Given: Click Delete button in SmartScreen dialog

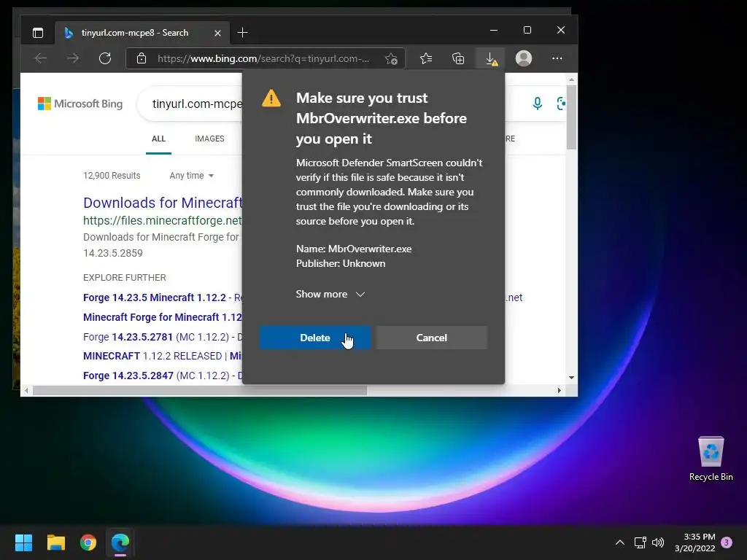Looking at the screenshot, I should coord(315,338).
